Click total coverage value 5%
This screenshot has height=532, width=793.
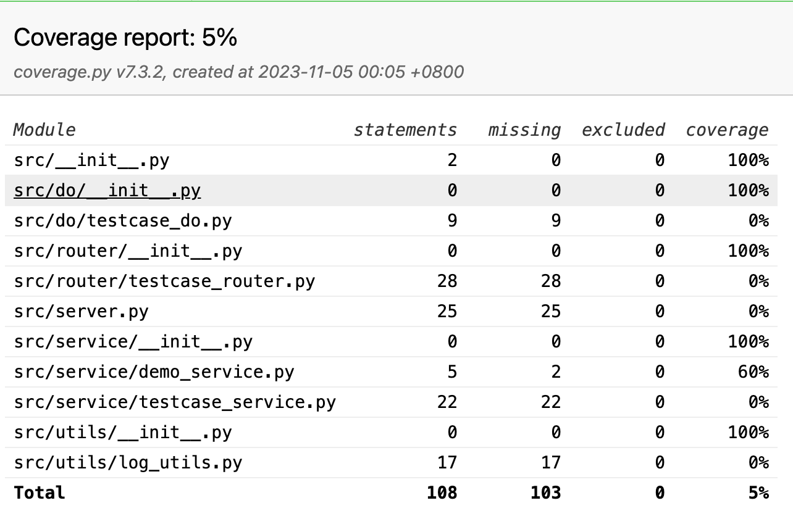point(758,493)
